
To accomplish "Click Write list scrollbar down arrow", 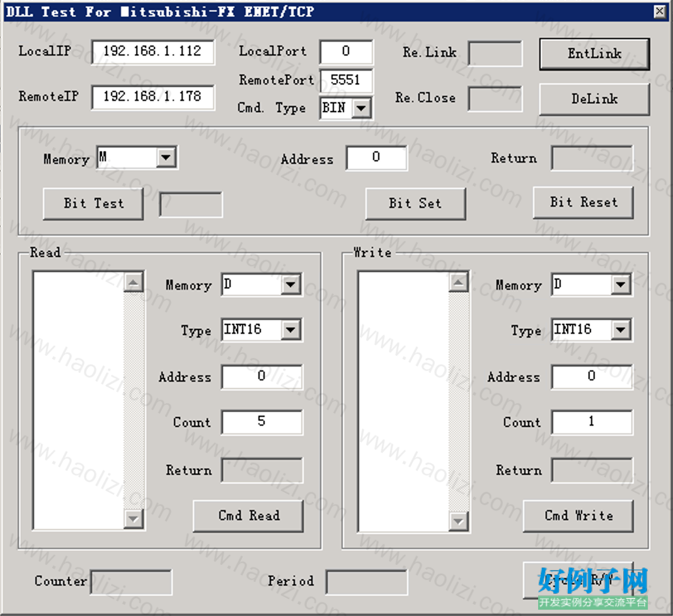I will [x=458, y=521].
